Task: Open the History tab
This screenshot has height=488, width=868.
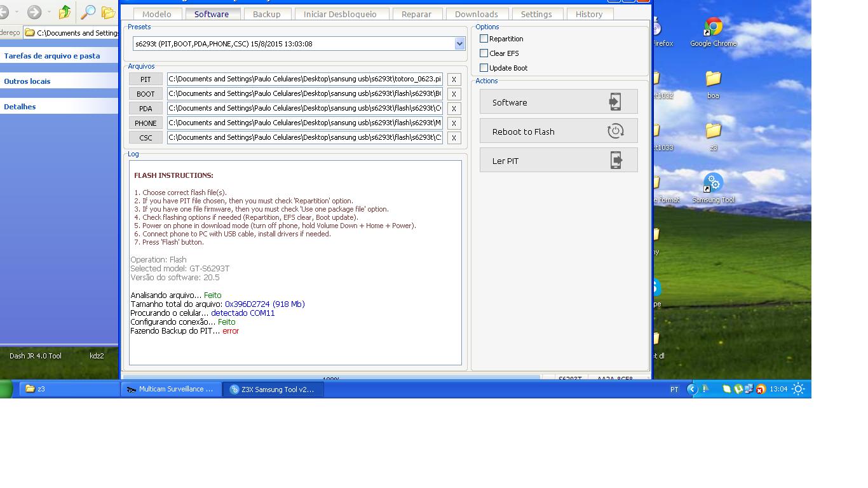Action: pos(589,14)
